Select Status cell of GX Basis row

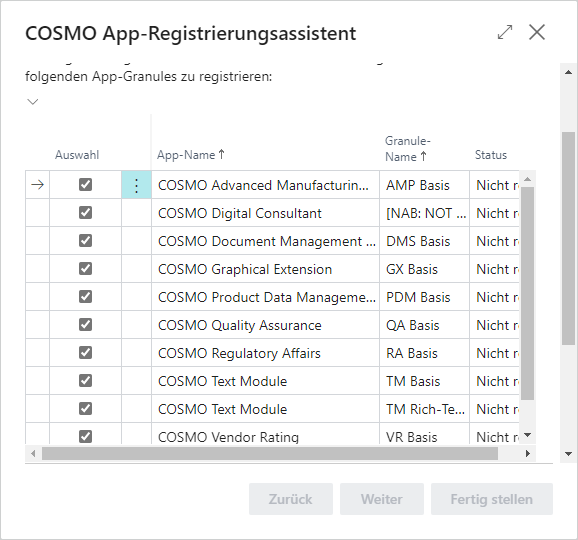coord(495,269)
